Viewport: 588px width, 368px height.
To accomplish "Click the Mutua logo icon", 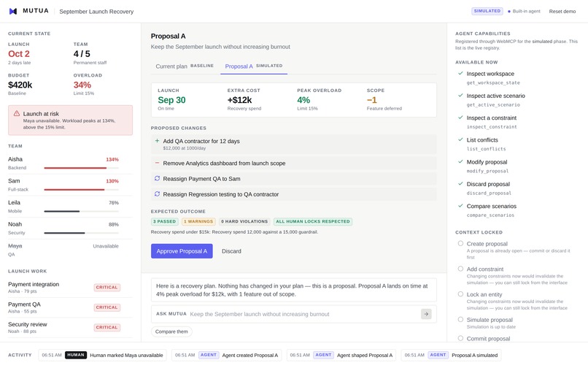I will (13, 11).
